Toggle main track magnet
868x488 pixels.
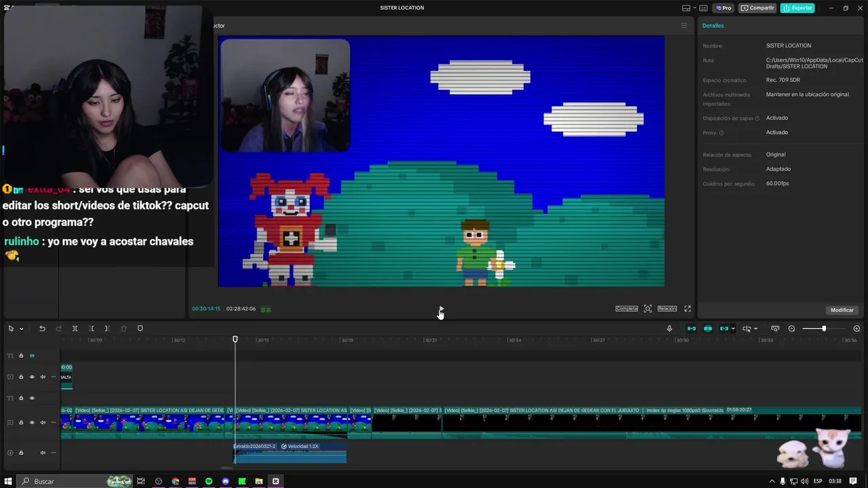[x=692, y=329]
